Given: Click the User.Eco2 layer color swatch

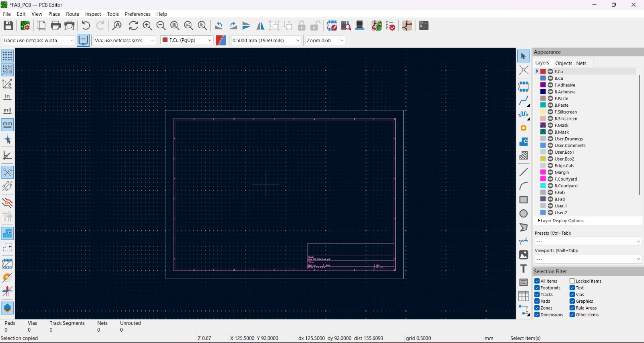Looking at the screenshot, I should coord(543,159).
